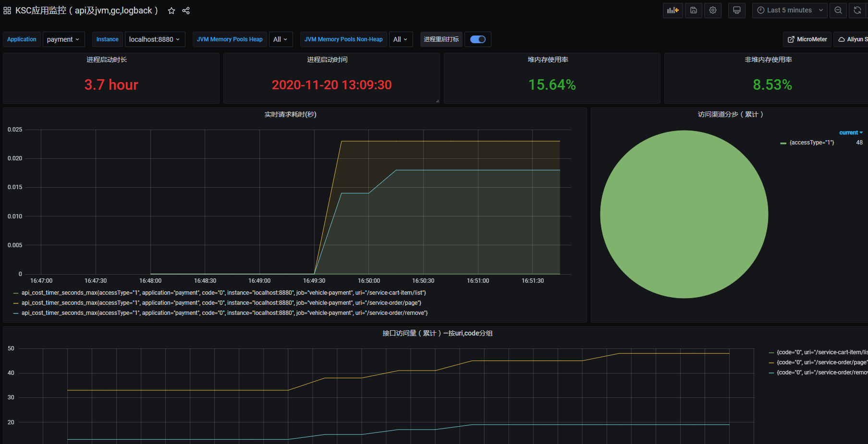Toggle accessType="1" pie legend series
This screenshot has width=868, height=444.
coord(812,143)
